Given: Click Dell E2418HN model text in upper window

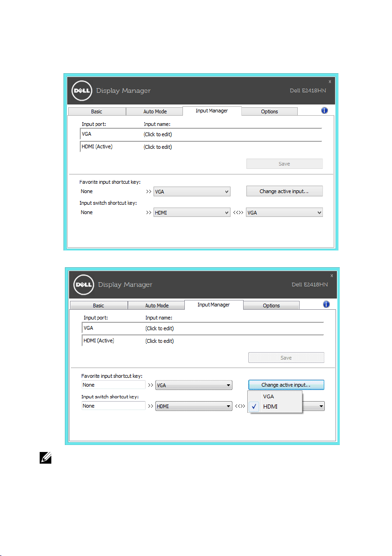Looking at the screenshot, I should coord(308,90).
